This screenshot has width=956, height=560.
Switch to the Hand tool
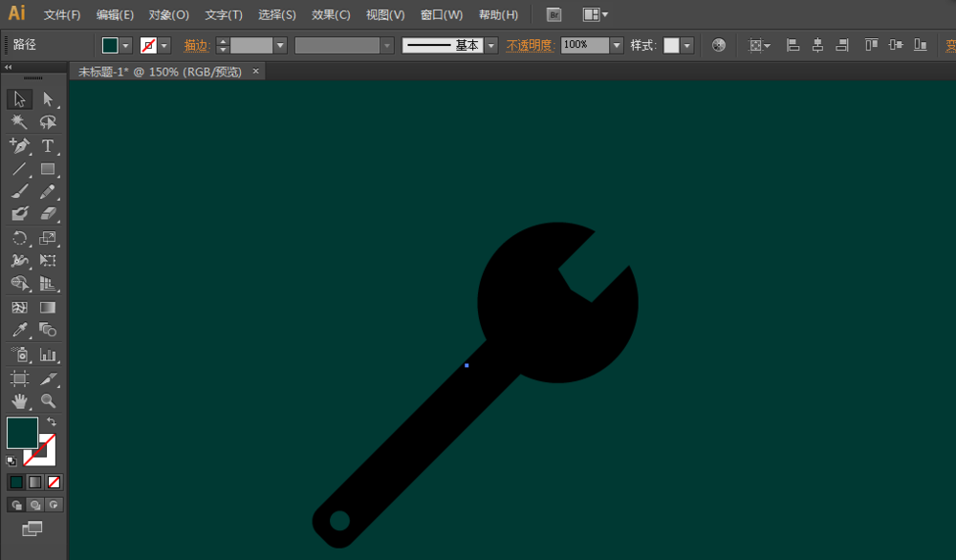19,401
